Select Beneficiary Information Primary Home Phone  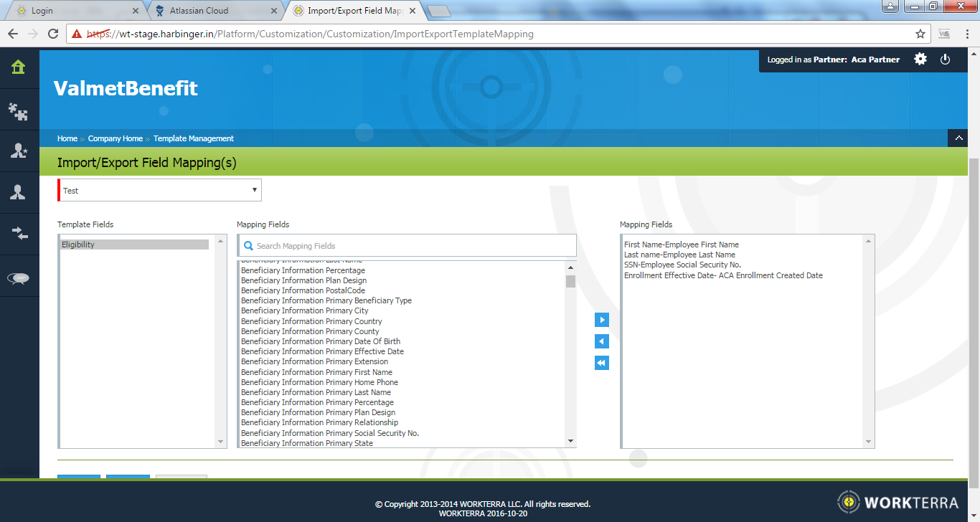(320, 382)
